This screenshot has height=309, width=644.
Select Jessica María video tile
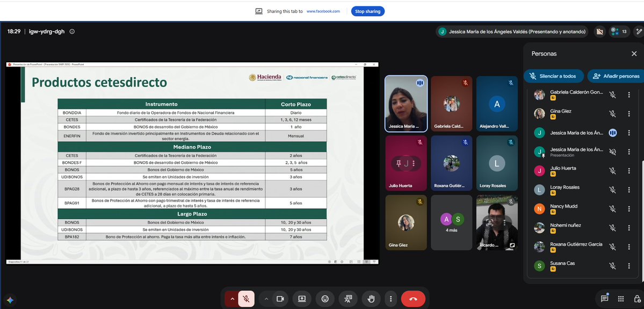coord(406,104)
